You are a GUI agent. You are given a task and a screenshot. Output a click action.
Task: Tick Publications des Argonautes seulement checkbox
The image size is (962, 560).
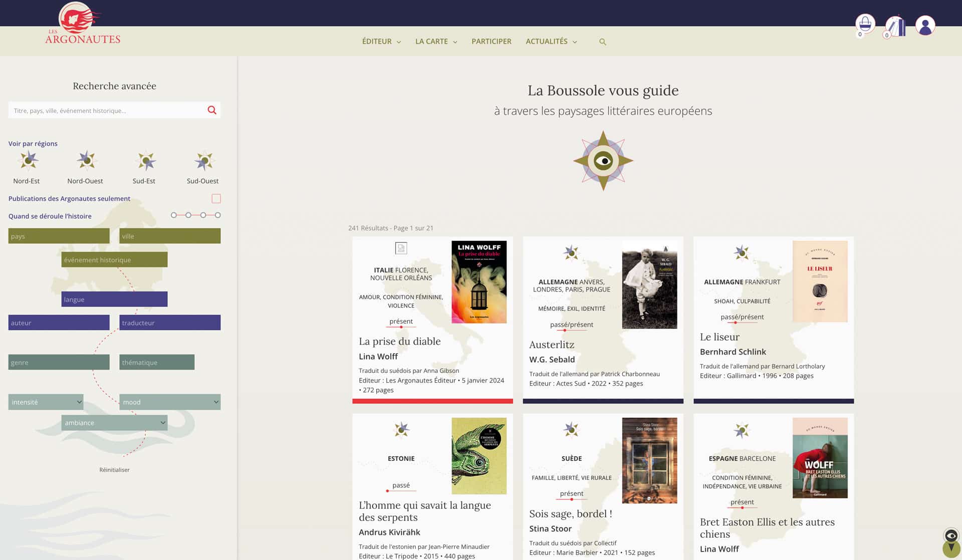(x=216, y=199)
